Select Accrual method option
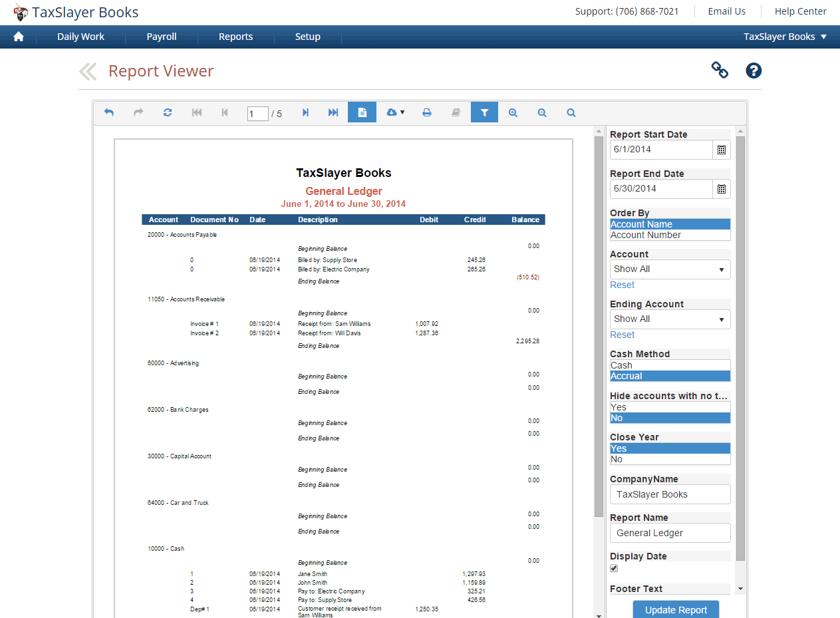840x618 pixels. point(670,376)
